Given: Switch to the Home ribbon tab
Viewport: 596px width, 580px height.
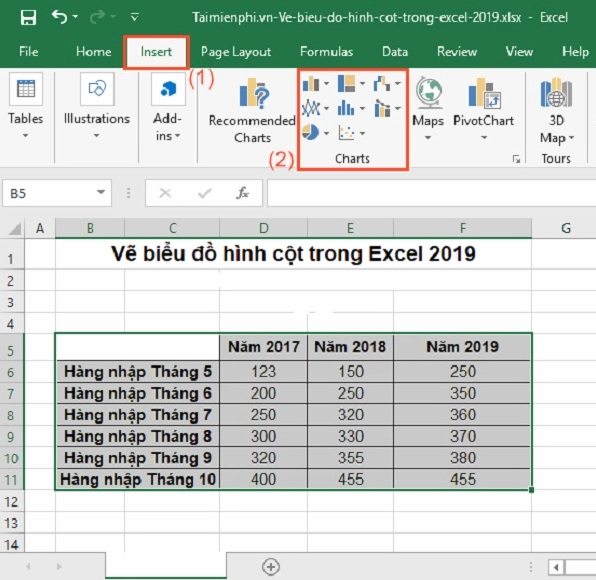Looking at the screenshot, I should tap(94, 51).
